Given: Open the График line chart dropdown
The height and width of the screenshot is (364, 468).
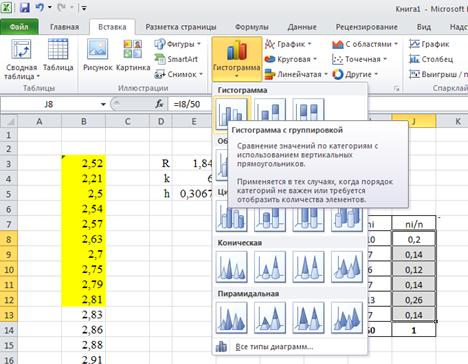Looking at the screenshot, I should [288, 44].
